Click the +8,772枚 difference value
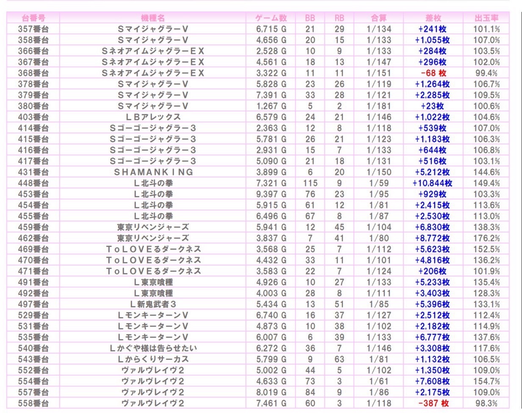522x420 pixels. coord(432,238)
